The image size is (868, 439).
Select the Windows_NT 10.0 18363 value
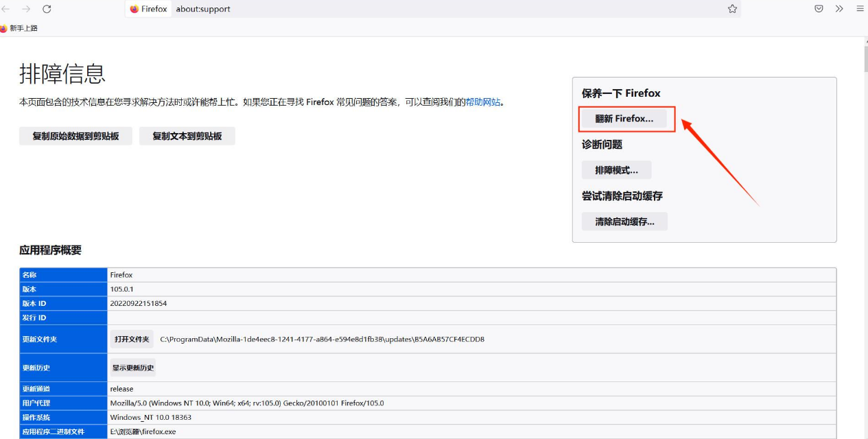coord(151,417)
